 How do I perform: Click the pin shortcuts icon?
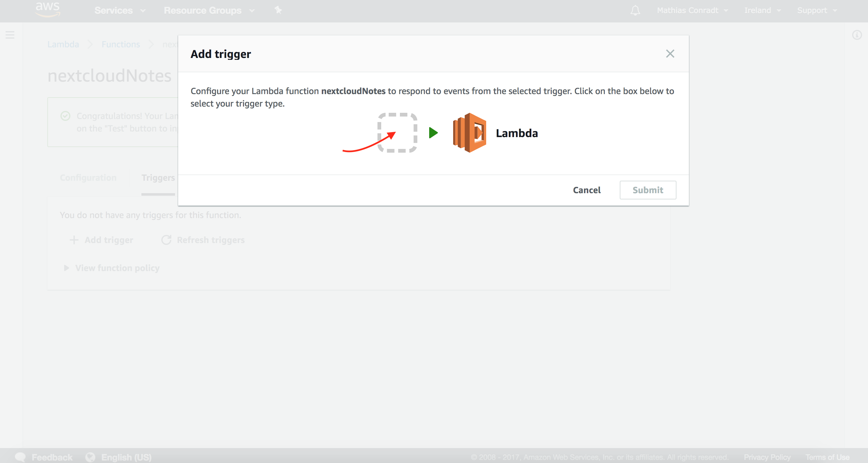point(278,10)
